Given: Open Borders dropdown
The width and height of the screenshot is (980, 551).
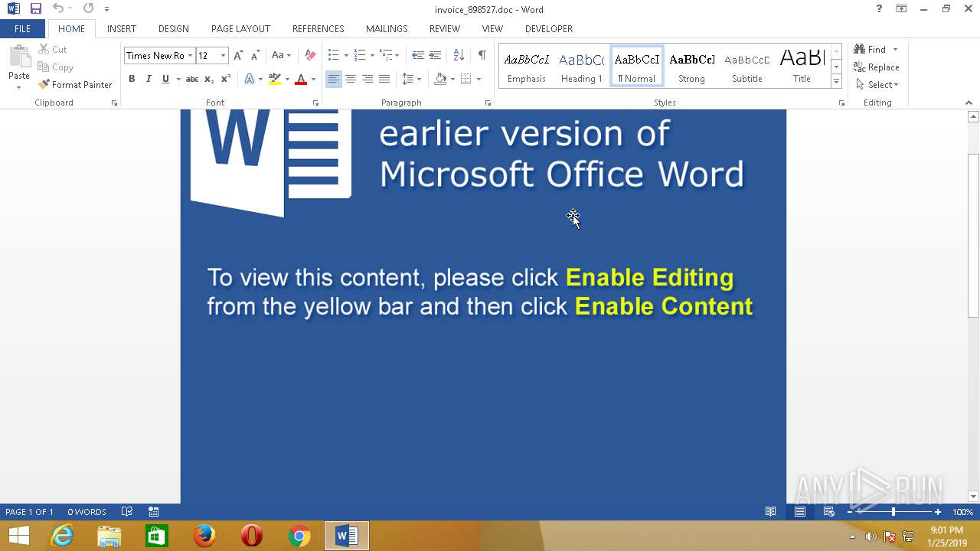Looking at the screenshot, I should pos(479,79).
